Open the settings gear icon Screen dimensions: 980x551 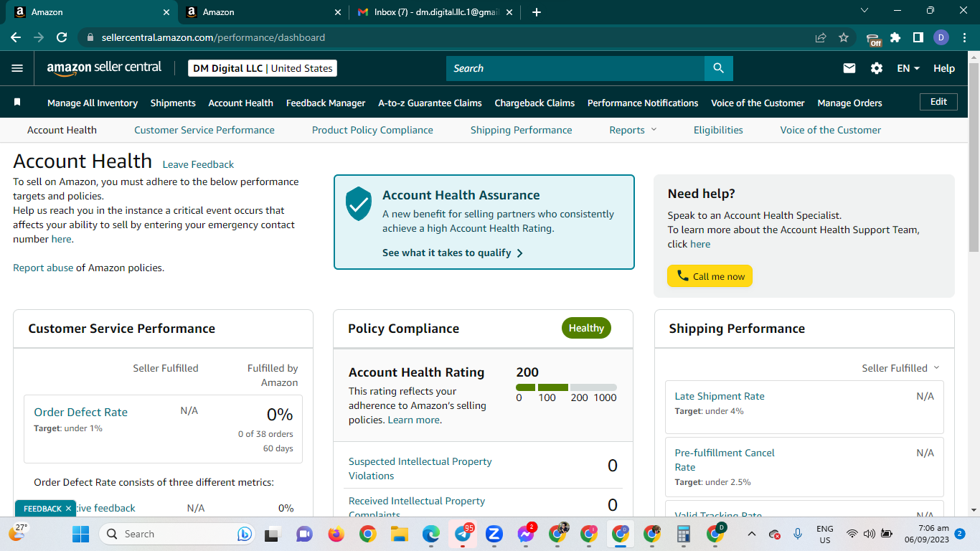coord(877,68)
